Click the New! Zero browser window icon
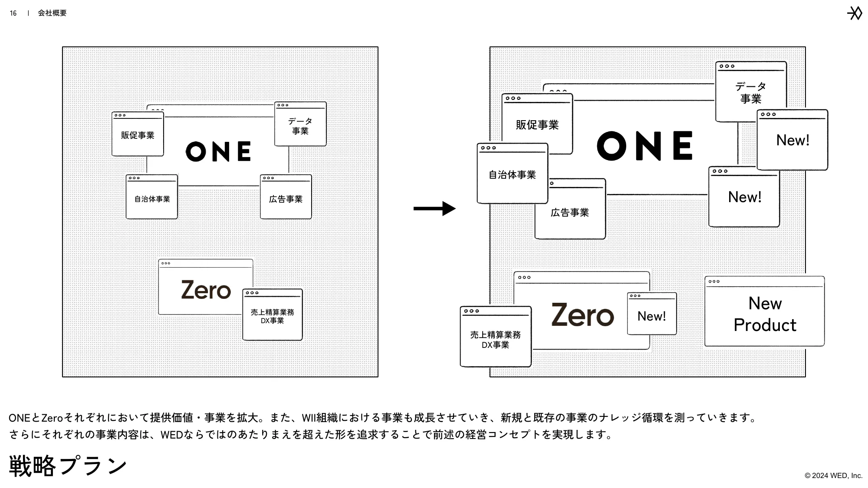Screen dimensions: 868x488 pyautogui.click(x=651, y=316)
